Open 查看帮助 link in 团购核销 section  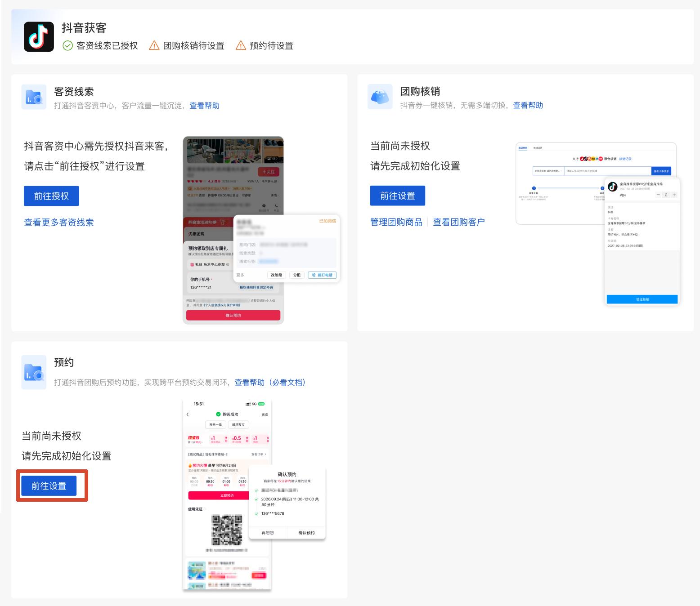(528, 105)
